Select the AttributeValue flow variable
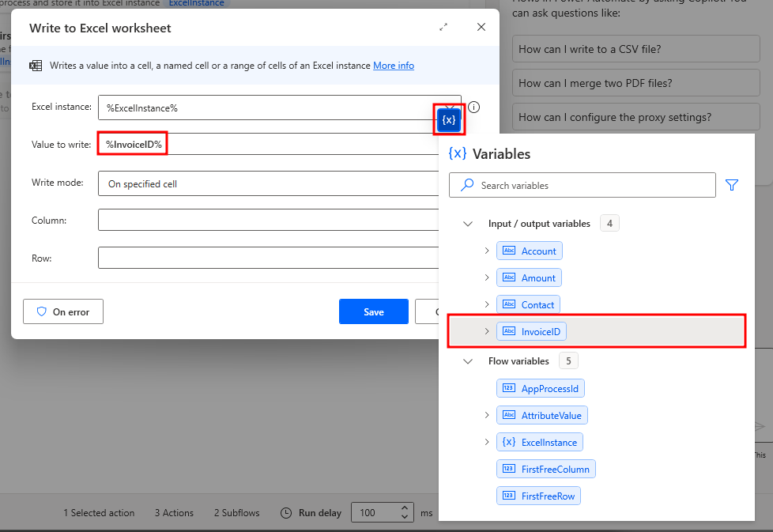 tap(541, 415)
